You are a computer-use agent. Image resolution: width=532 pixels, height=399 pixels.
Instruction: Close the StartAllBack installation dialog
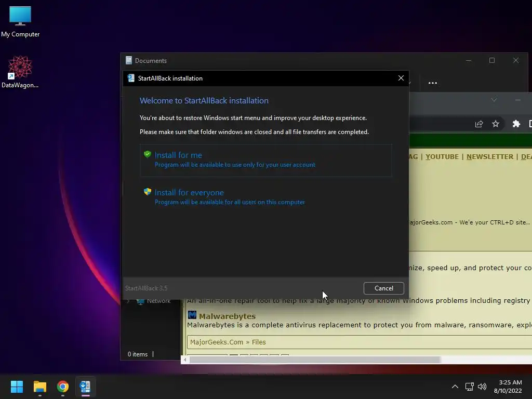tap(401, 78)
